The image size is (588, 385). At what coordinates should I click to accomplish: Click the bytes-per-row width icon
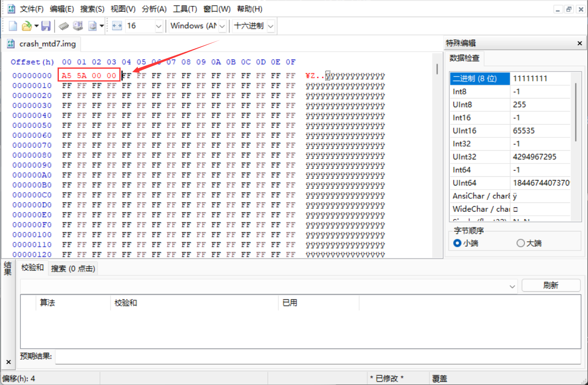(x=117, y=26)
